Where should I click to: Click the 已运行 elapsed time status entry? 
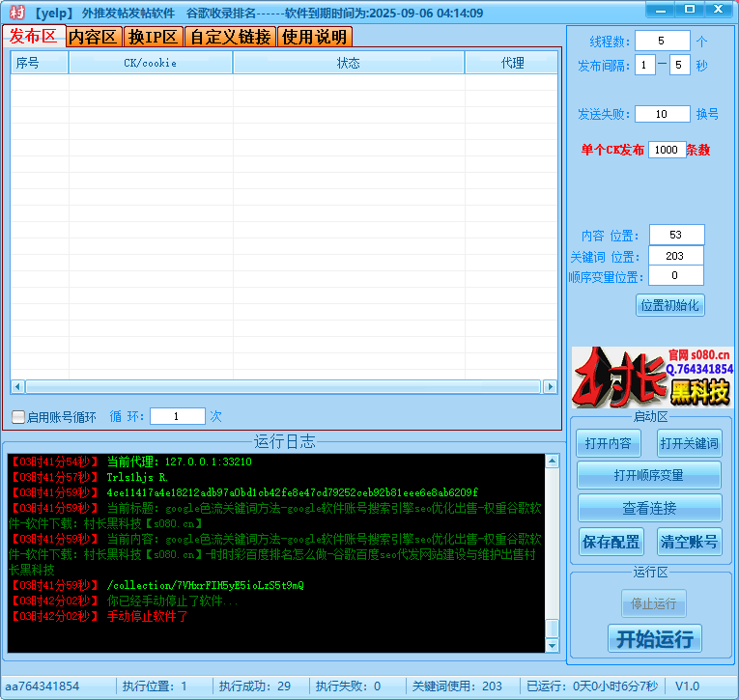[x=592, y=686]
